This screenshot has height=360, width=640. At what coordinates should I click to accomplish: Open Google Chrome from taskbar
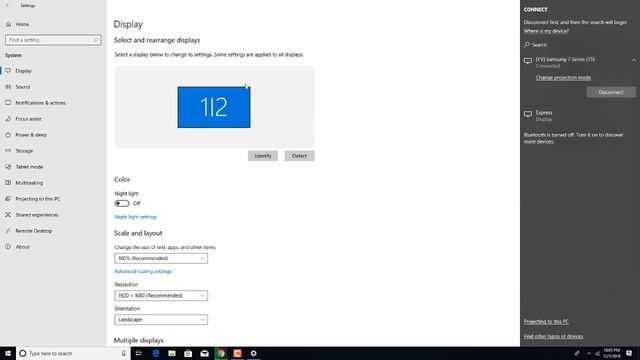(221, 353)
